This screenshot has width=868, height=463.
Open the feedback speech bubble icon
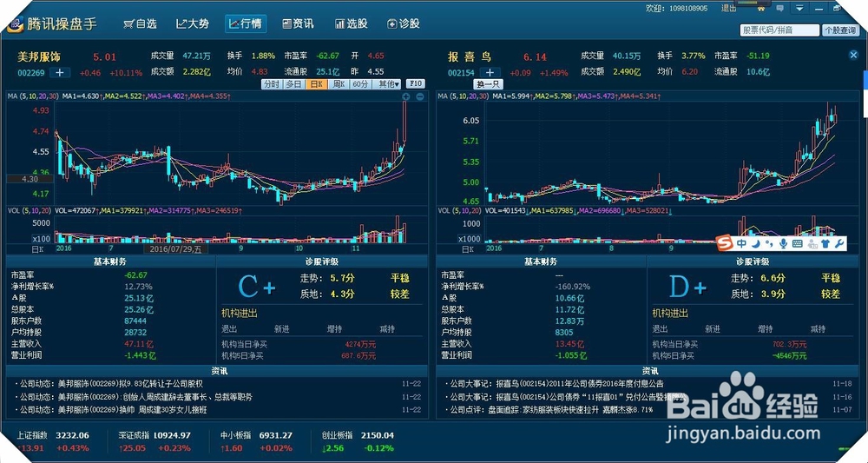(780, 9)
